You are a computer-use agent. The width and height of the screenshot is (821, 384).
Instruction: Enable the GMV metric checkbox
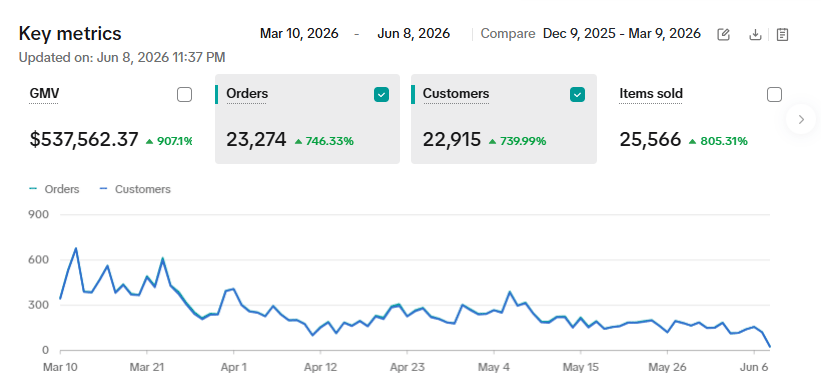(x=184, y=95)
